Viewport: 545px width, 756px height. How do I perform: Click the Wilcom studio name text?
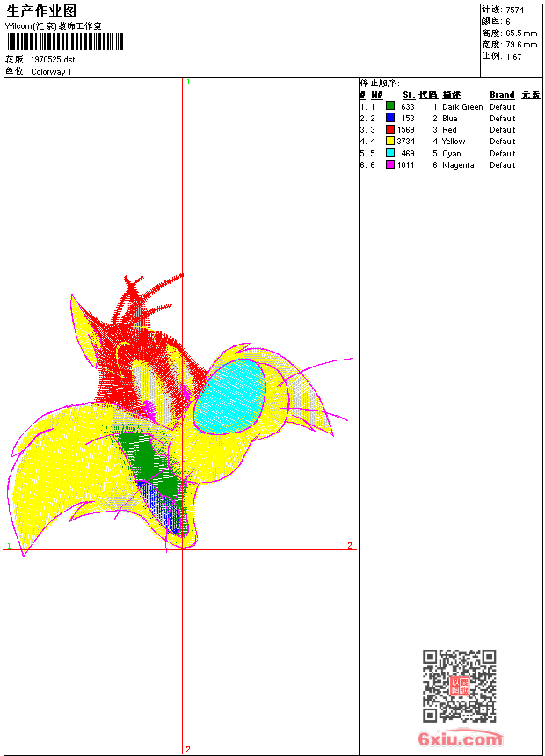tap(53, 26)
